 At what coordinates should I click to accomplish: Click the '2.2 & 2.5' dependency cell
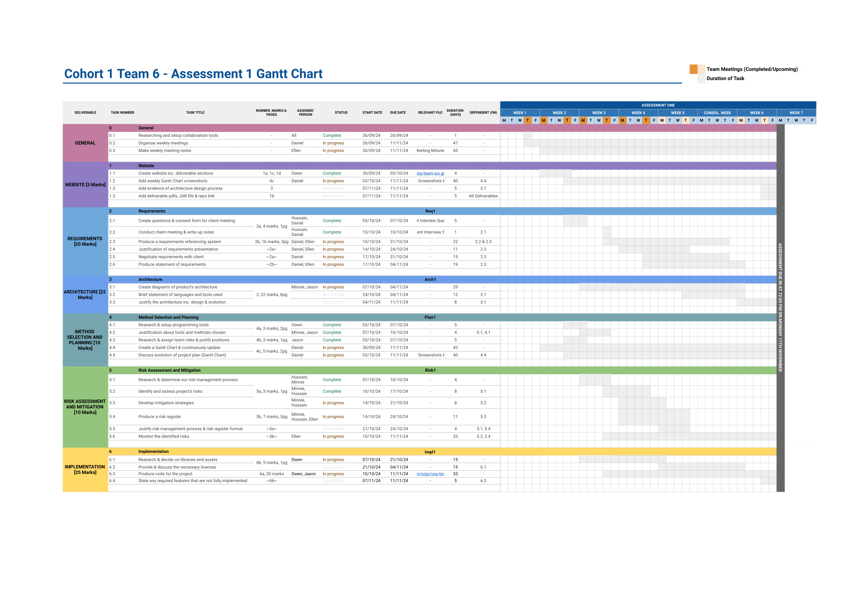click(x=483, y=242)
